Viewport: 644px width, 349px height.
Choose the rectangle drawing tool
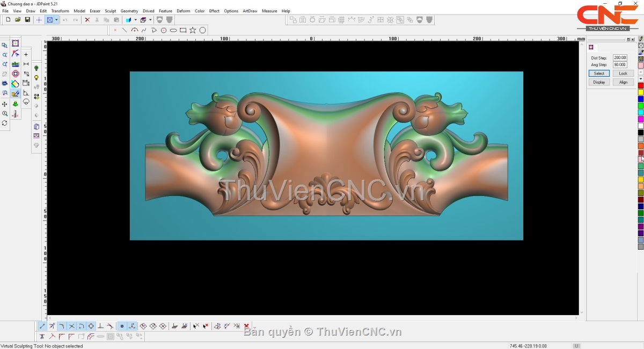pyautogui.click(x=183, y=31)
